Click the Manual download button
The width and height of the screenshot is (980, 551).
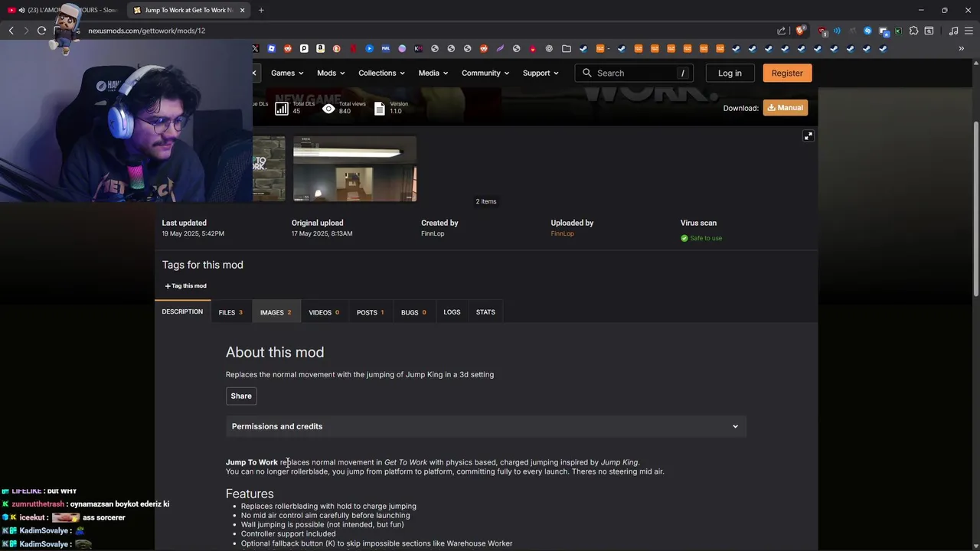click(785, 108)
